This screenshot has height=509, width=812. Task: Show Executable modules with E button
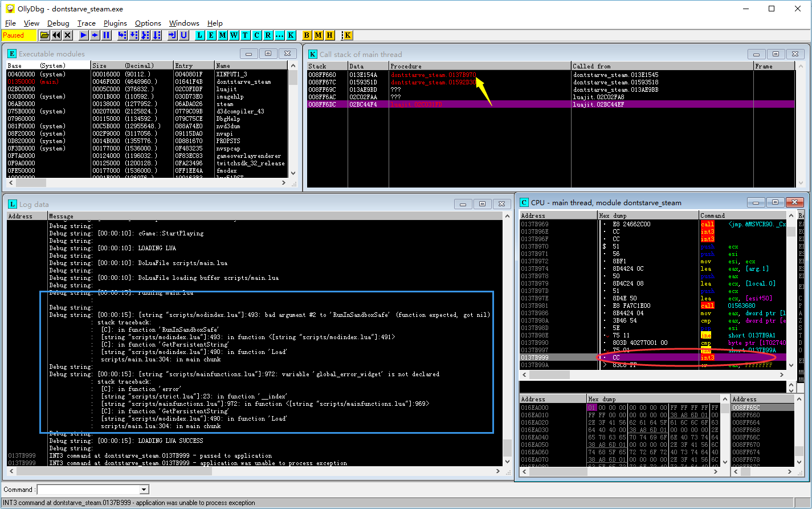pyautogui.click(x=211, y=35)
